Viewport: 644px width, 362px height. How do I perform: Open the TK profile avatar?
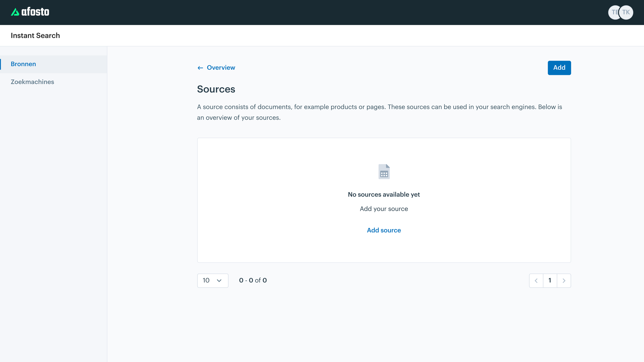pos(626,12)
